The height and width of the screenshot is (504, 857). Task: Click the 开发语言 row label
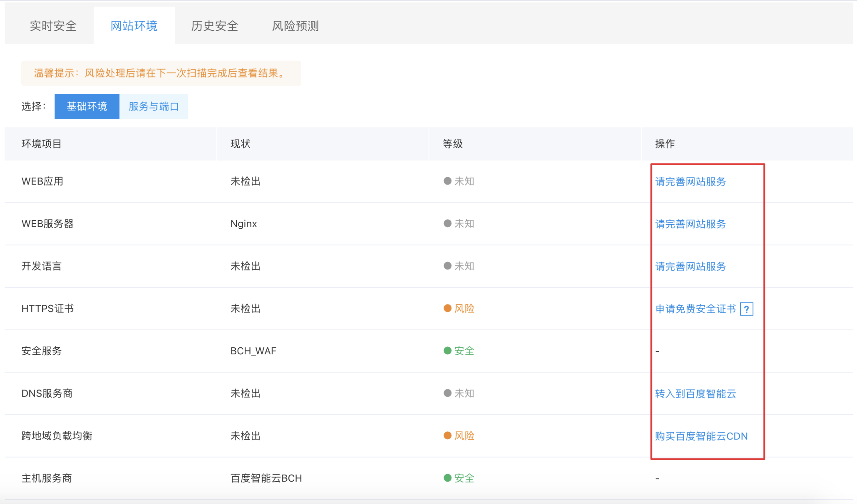click(42, 266)
